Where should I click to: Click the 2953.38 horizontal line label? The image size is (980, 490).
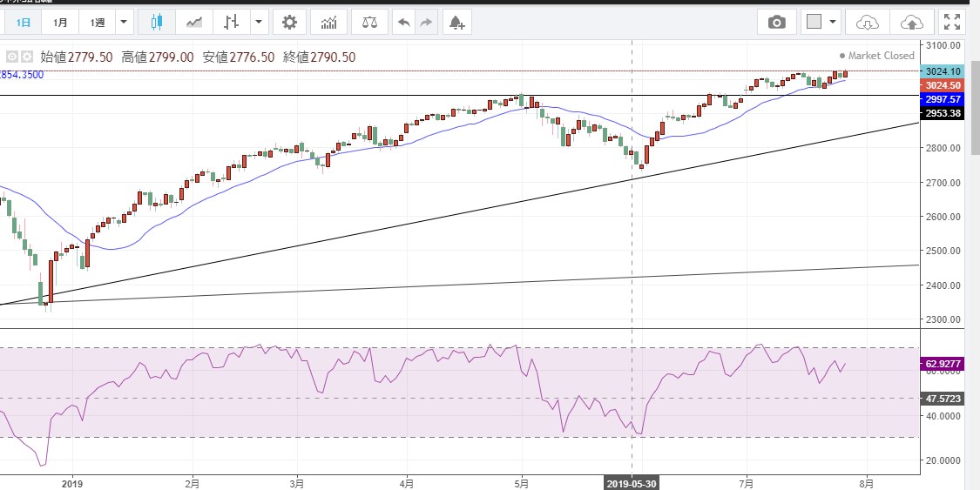(x=943, y=114)
